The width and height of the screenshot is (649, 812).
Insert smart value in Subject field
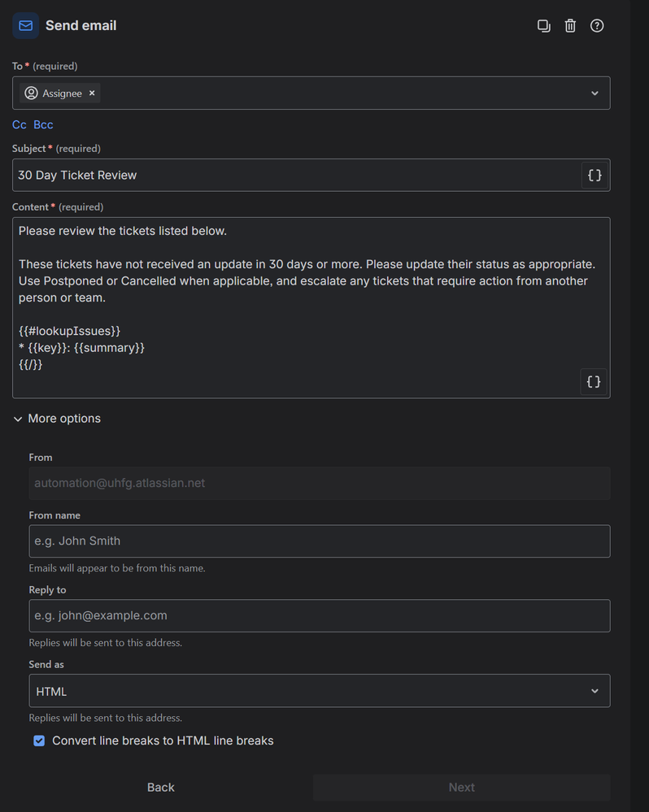(595, 175)
